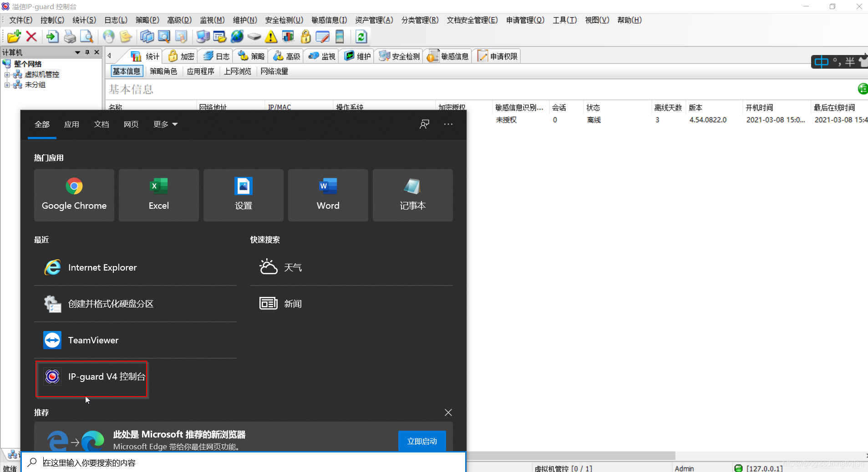This screenshot has width=868, height=472.
Task: Open the 策略(P) menu
Action: tap(147, 20)
